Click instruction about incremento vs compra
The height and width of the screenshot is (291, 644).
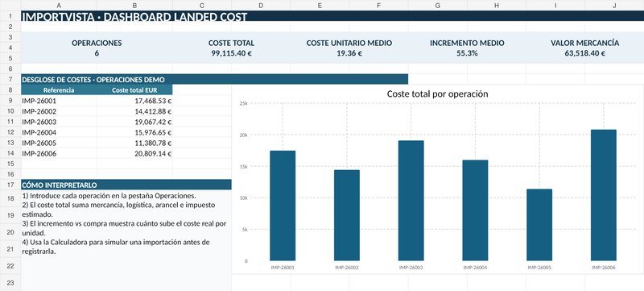click(x=124, y=228)
